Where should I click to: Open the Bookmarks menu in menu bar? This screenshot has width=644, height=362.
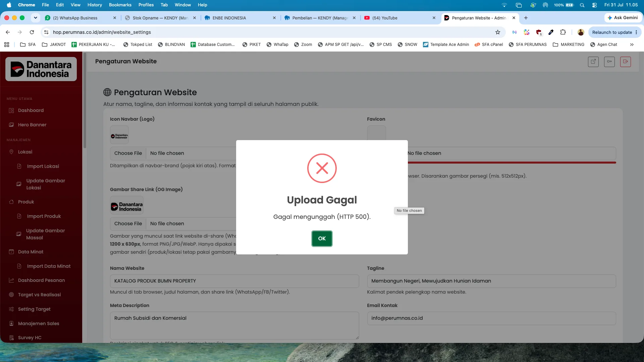coord(120,5)
